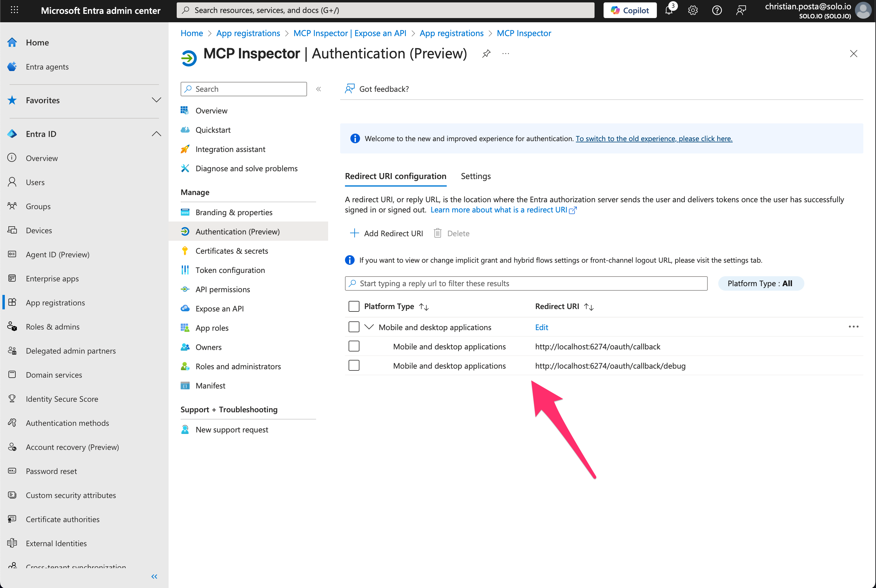Click Edit link for Mobile platform
Screen dimensions: 876x588
coord(541,327)
